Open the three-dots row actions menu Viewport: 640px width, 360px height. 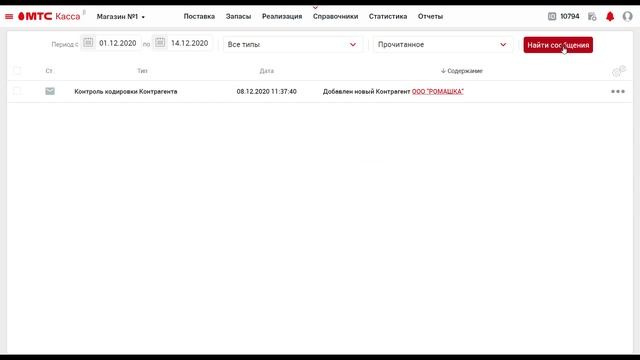pyautogui.click(x=618, y=91)
